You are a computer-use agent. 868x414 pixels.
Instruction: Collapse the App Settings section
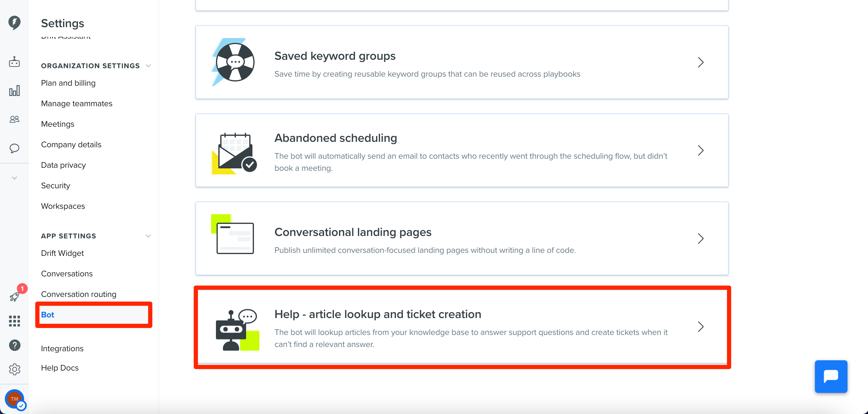pos(148,236)
